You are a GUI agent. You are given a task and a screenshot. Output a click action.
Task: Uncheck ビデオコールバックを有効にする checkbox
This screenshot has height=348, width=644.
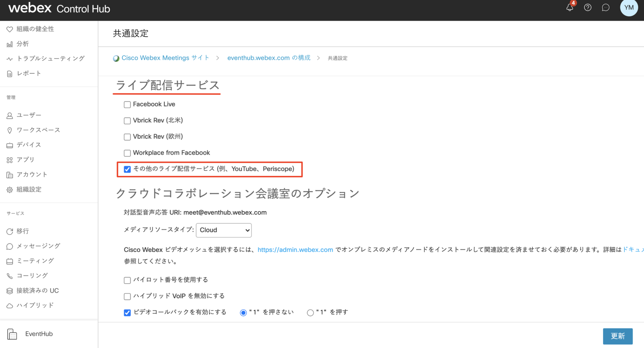[127, 313]
